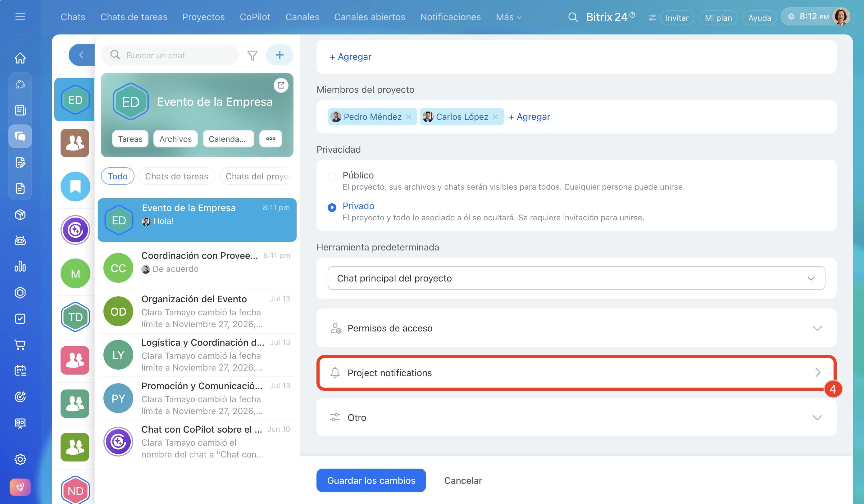Viewport: 864px width, 504px height.
Task: Open Ayuda
Action: (759, 18)
